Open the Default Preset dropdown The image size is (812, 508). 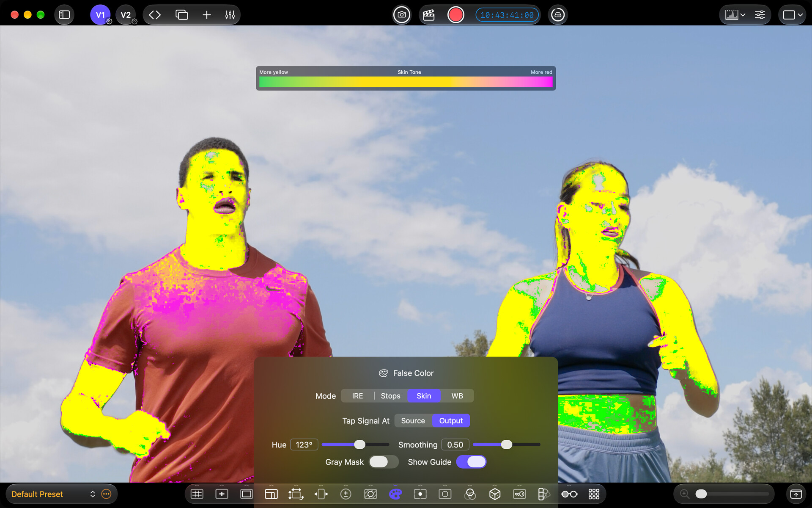(53, 494)
